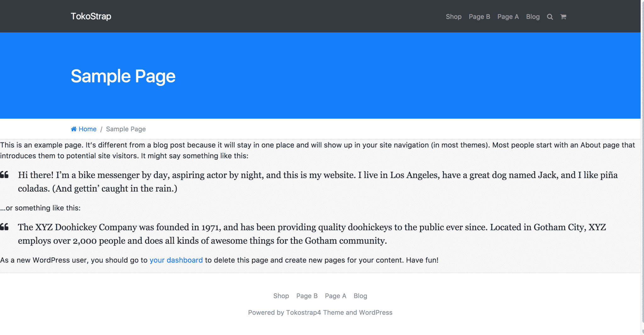This screenshot has width=644, height=335.
Task: Go to Blog from the header navigation
Action: (x=533, y=17)
